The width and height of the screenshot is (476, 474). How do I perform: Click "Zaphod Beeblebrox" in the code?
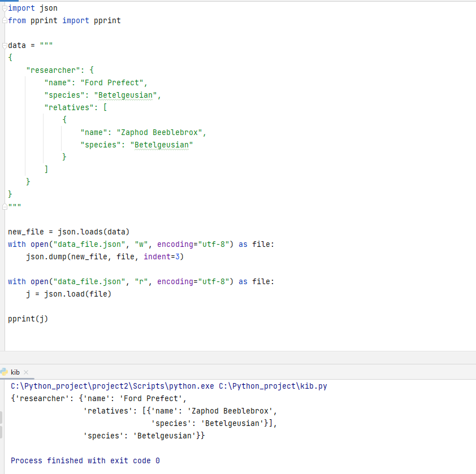pos(159,132)
